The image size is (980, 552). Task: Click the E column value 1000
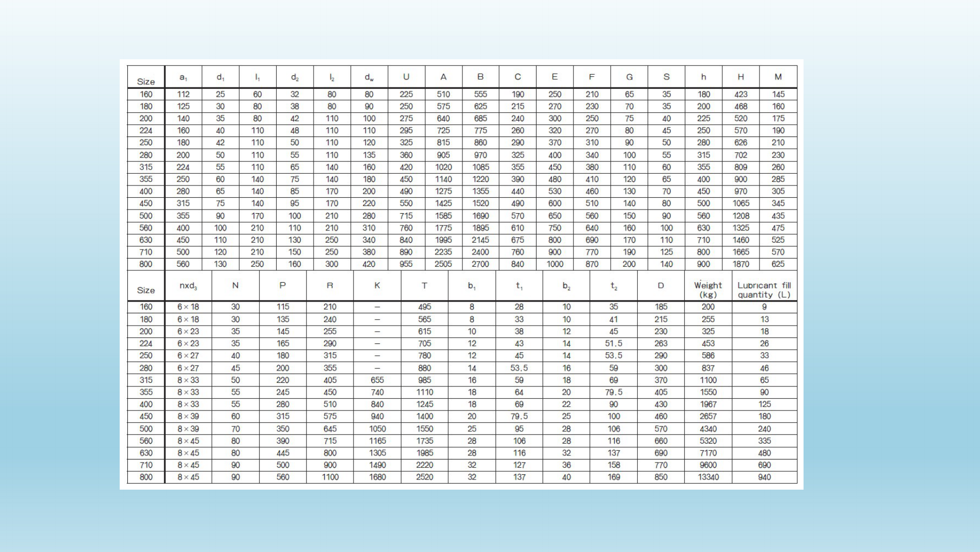click(554, 264)
